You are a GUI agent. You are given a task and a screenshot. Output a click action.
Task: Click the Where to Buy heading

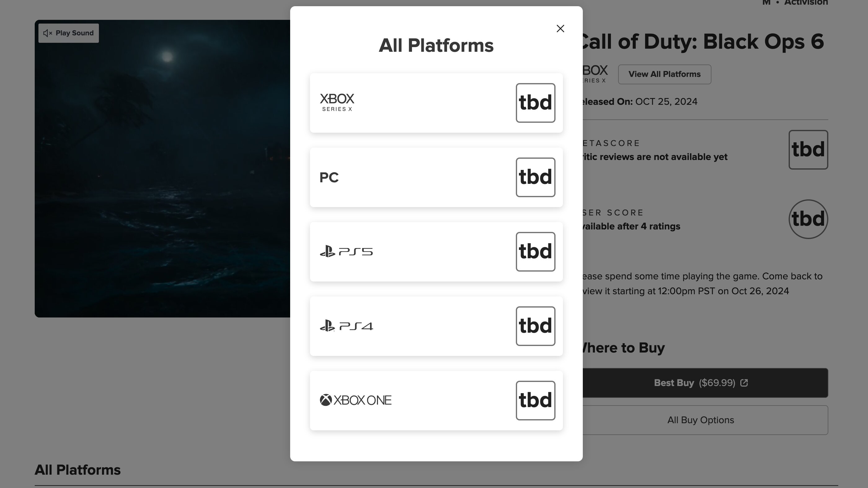click(x=623, y=348)
